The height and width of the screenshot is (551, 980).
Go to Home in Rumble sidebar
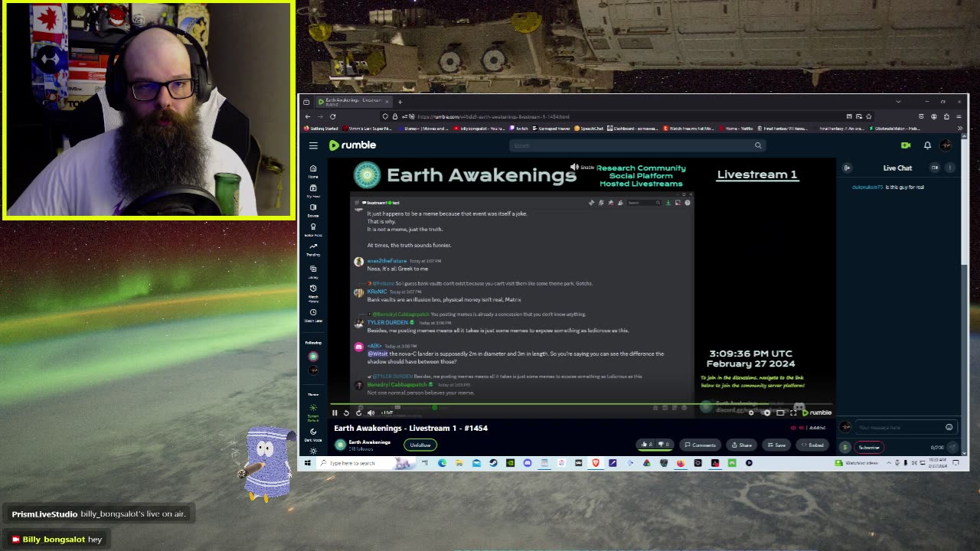(313, 171)
